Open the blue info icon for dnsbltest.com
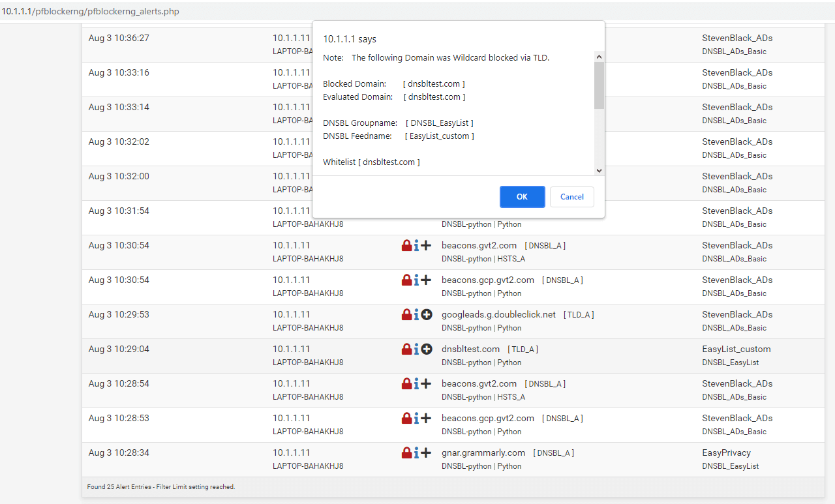This screenshot has height=504, width=835. click(416, 349)
